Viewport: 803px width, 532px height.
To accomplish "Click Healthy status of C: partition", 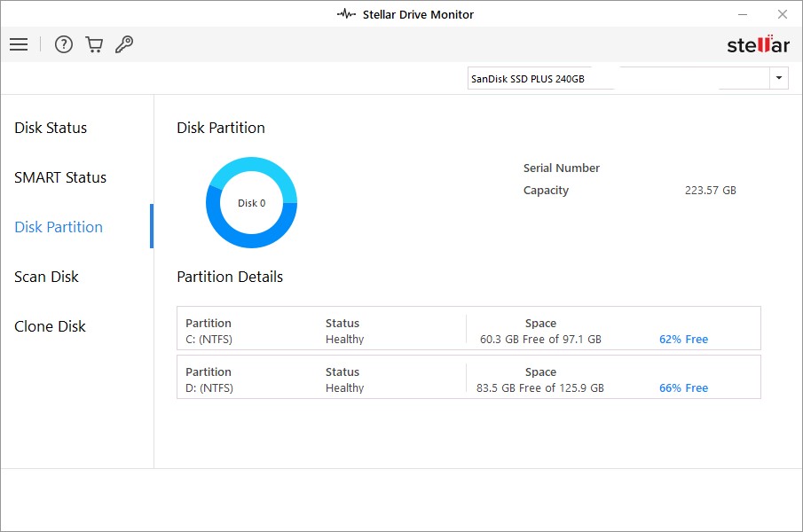I will pyautogui.click(x=344, y=339).
